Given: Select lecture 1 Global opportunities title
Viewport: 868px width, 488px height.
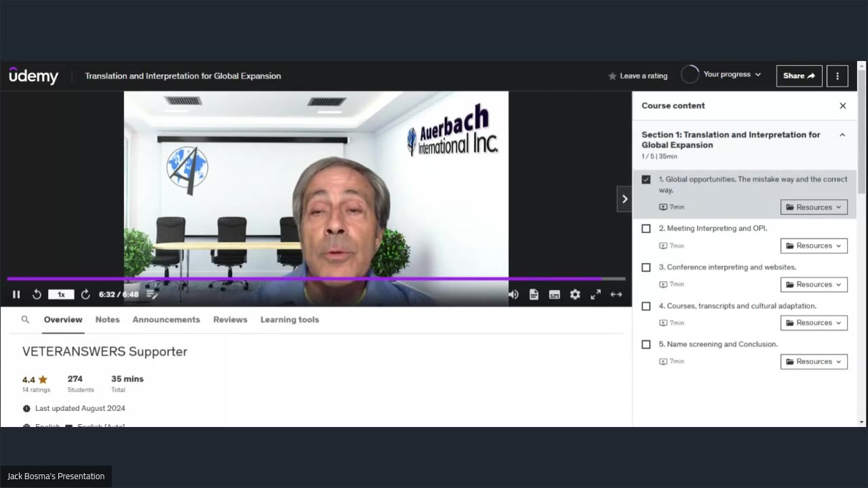Looking at the screenshot, I should click(753, 184).
